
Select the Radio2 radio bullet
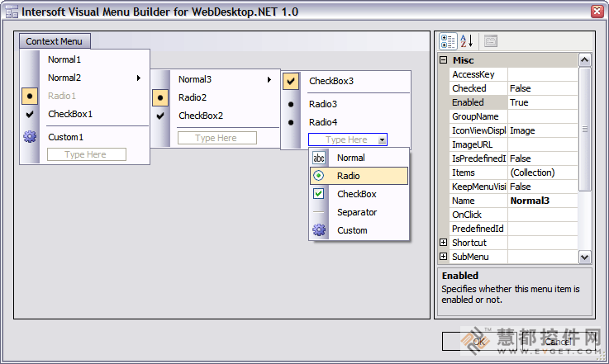pos(160,97)
